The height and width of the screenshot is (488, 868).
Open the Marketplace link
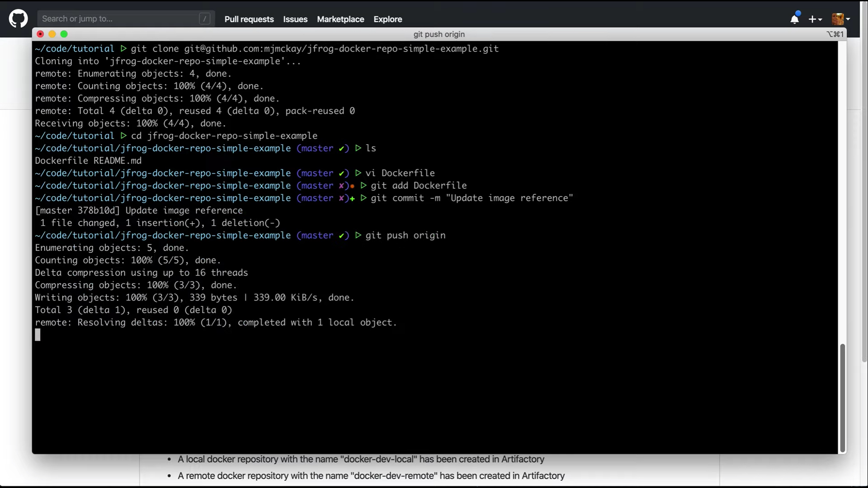click(340, 19)
